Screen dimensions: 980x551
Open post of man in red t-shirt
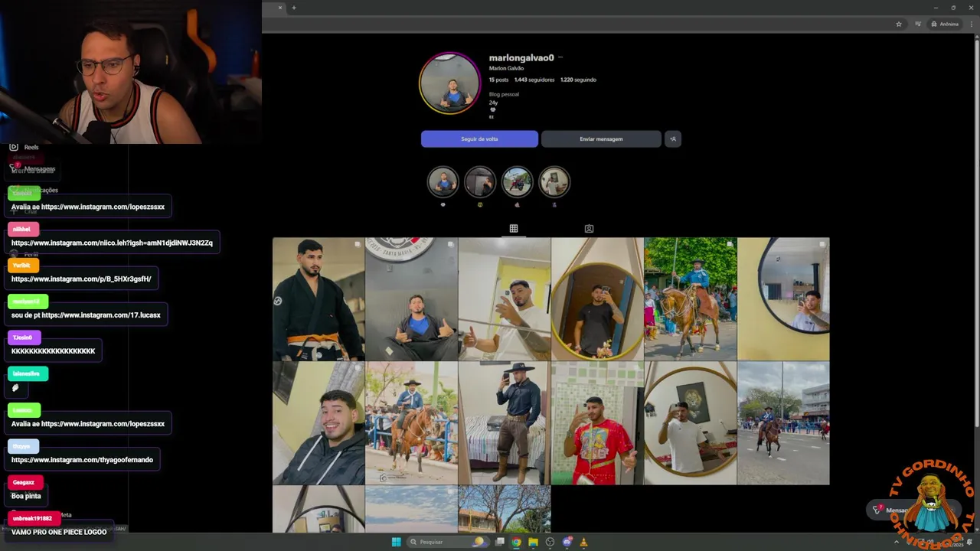pos(597,423)
